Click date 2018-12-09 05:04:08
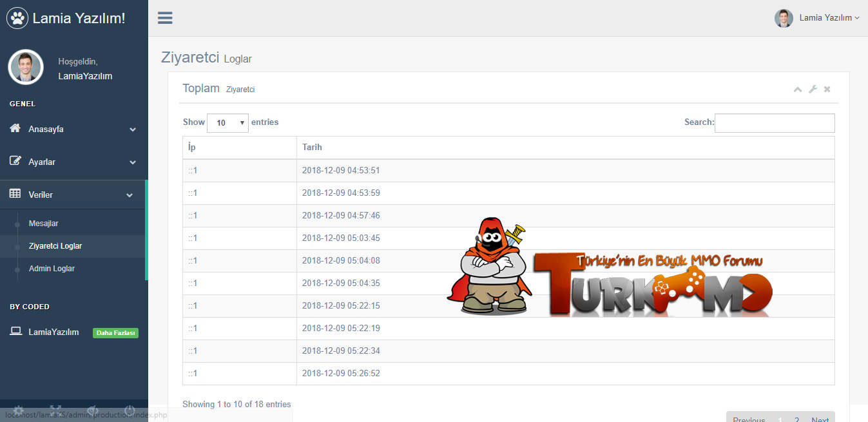The width and height of the screenshot is (868, 422). (341, 261)
